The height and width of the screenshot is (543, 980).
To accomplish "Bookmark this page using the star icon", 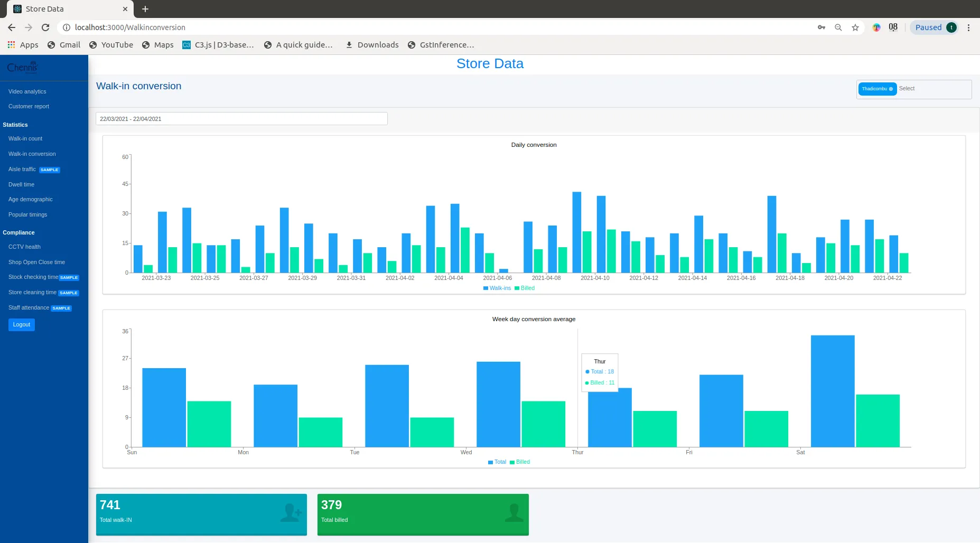I will 855,27.
